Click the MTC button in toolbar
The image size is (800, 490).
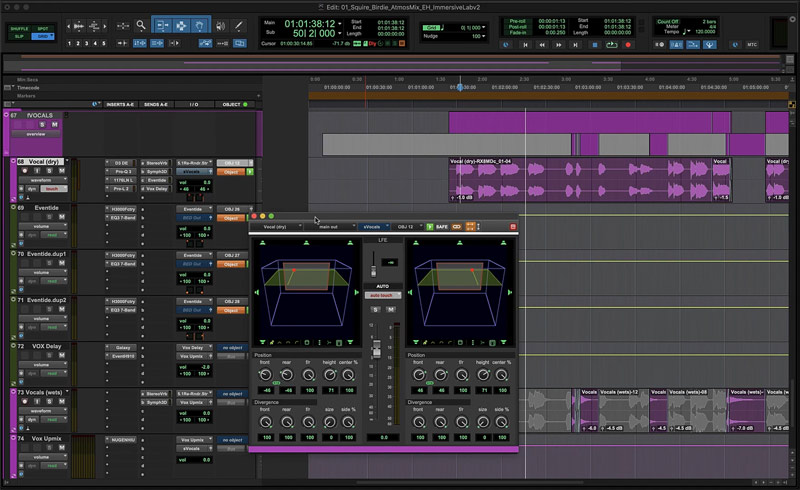(752, 45)
